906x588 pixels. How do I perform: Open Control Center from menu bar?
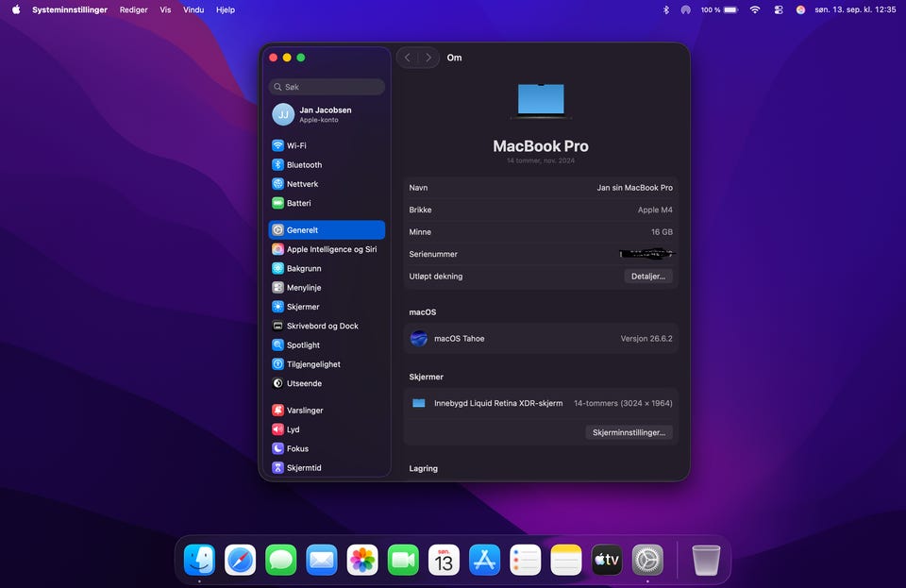[x=779, y=9]
